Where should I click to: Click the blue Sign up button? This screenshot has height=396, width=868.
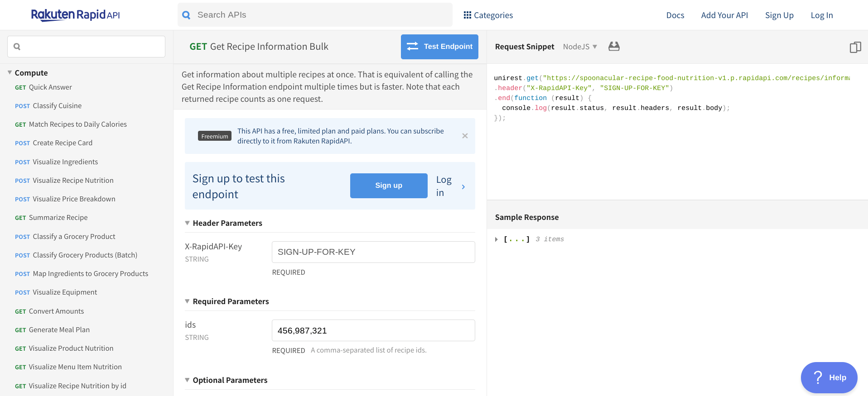pos(388,186)
